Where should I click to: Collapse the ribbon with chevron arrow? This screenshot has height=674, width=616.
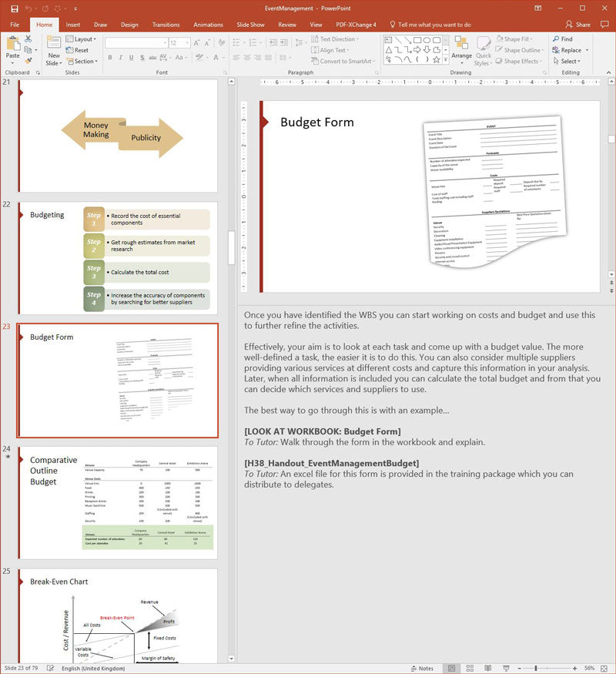pyautogui.click(x=609, y=72)
